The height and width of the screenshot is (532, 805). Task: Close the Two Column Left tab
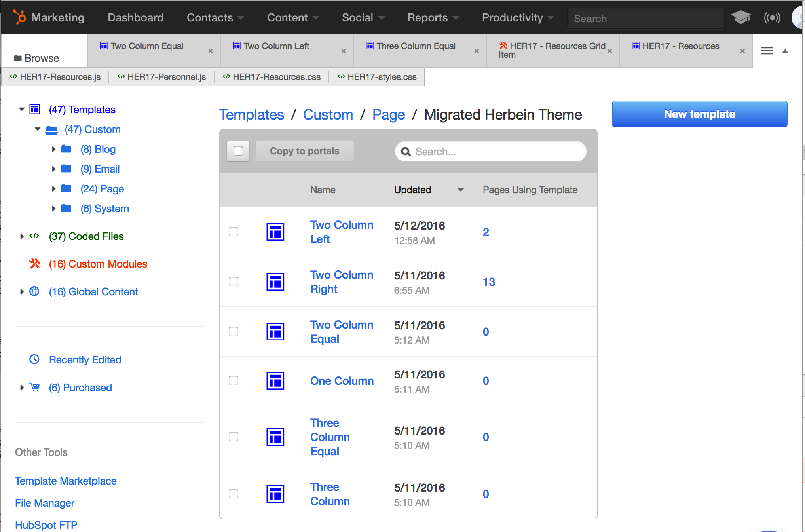pyautogui.click(x=344, y=51)
